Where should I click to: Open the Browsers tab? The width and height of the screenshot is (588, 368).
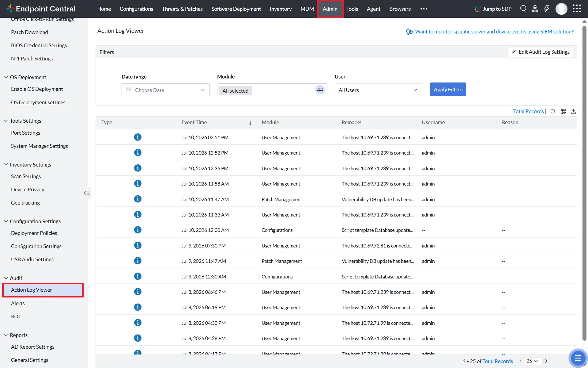(x=400, y=9)
